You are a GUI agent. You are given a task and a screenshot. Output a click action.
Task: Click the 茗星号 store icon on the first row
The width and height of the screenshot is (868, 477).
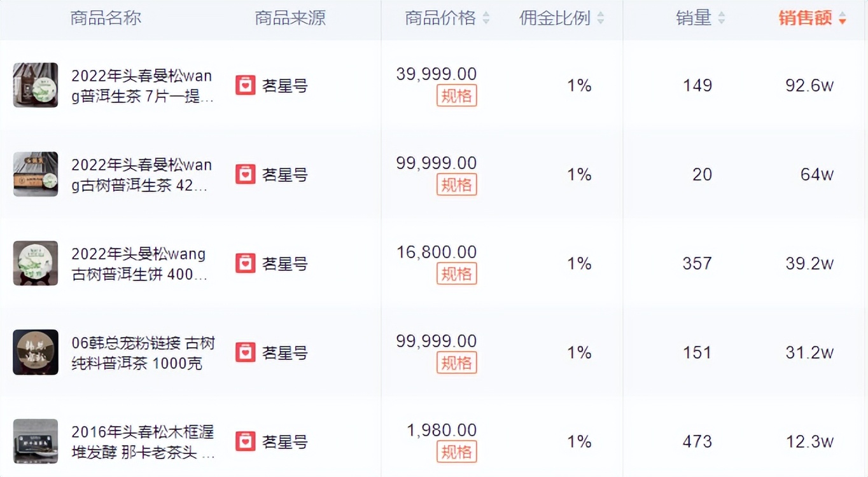tap(245, 85)
